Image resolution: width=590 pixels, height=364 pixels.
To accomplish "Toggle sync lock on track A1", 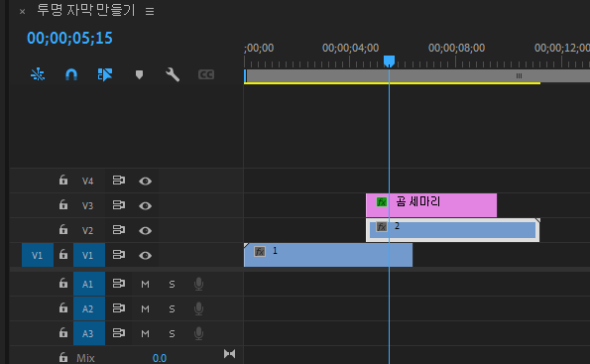I will coord(119,284).
